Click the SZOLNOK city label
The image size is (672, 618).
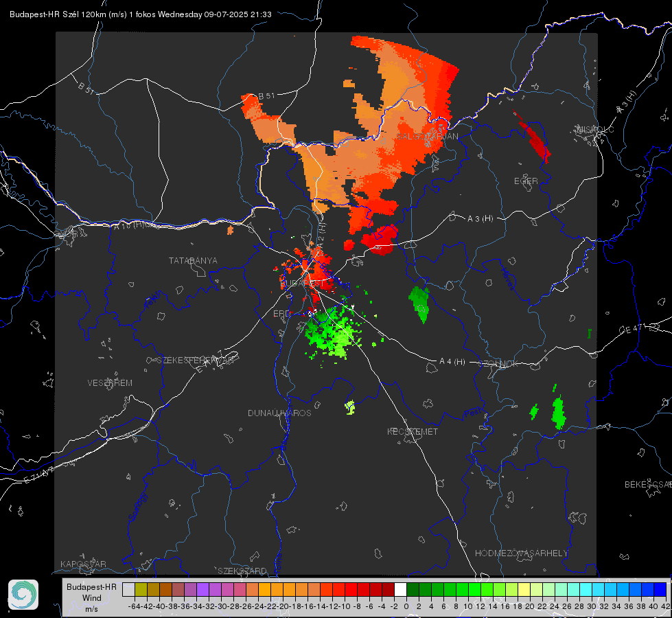[498, 363]
